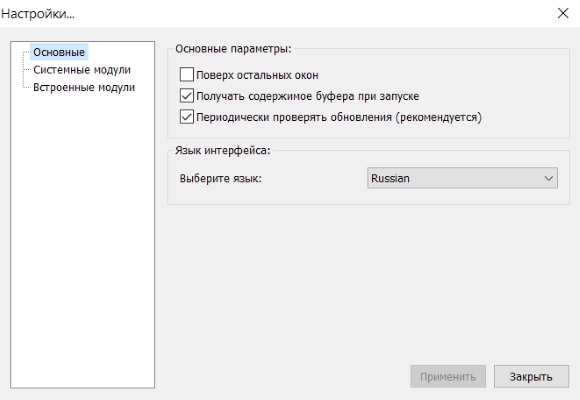Click the Поверх остальных окон label text

[257, 75]
